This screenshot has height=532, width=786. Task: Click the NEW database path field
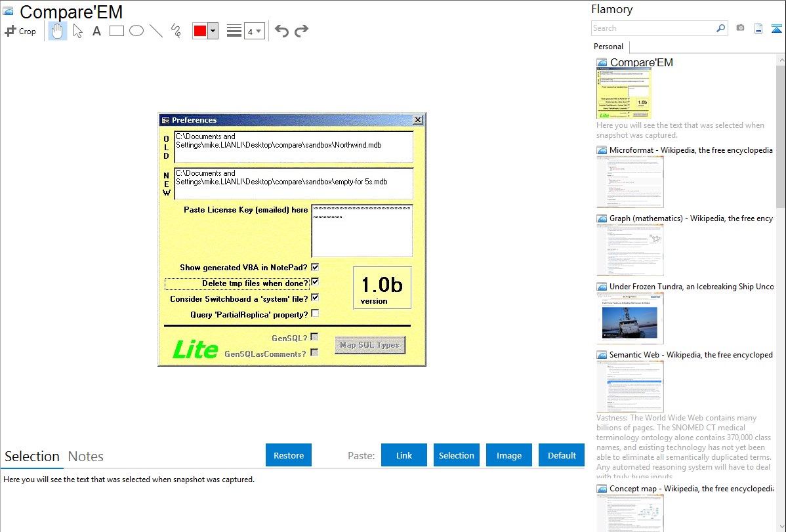pyautogui.click(x=294, y=184)
